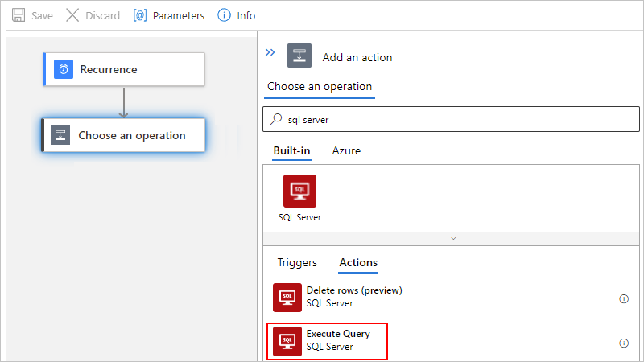644x362 pixels.
Task: Show info for Delete rows action
Action: tap(624, 298)
